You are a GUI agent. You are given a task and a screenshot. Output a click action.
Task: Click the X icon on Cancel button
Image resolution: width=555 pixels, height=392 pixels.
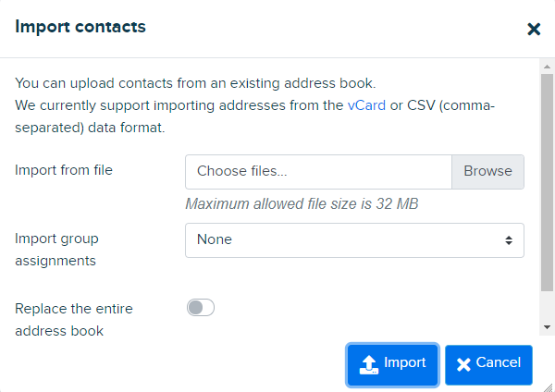coord(463,364)
